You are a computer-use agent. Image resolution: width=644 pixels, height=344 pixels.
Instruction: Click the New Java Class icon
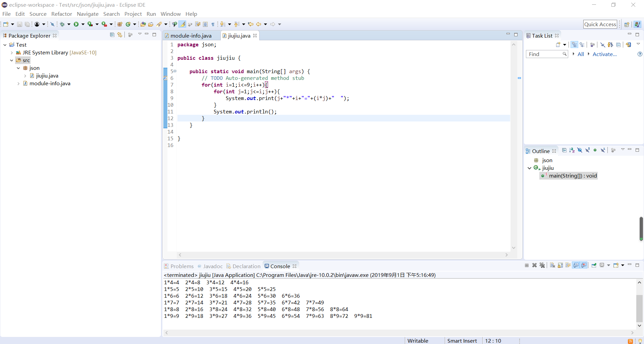(x=128, y=24)
